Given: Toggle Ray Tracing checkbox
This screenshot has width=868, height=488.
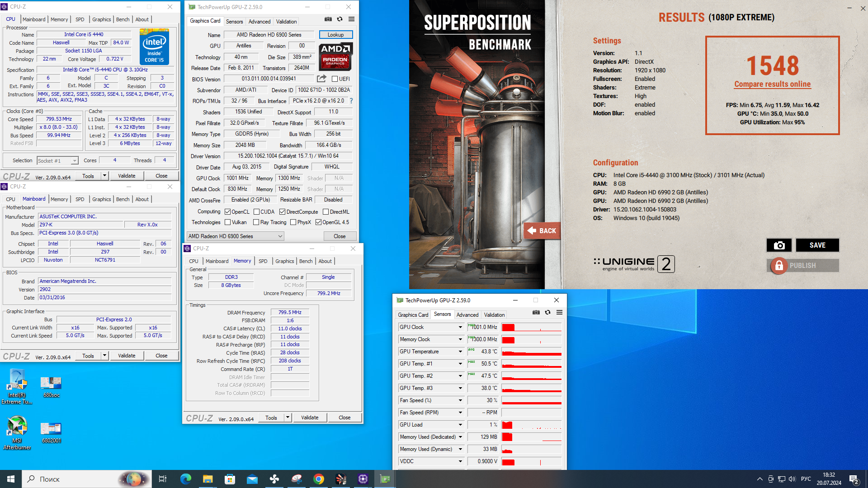Looking at the screenshot, I should tap(256, 222).
